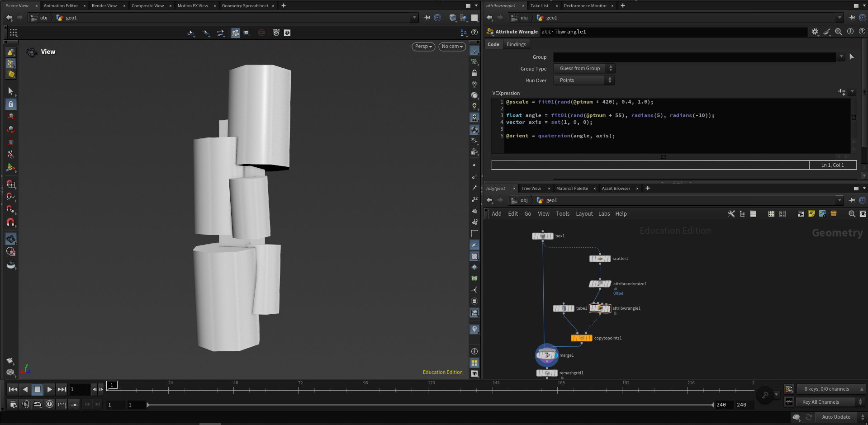The height and width of the screenshot is (425, 868).
Task: Open the Persp viewport dropdown
Action: click(423, 47)
